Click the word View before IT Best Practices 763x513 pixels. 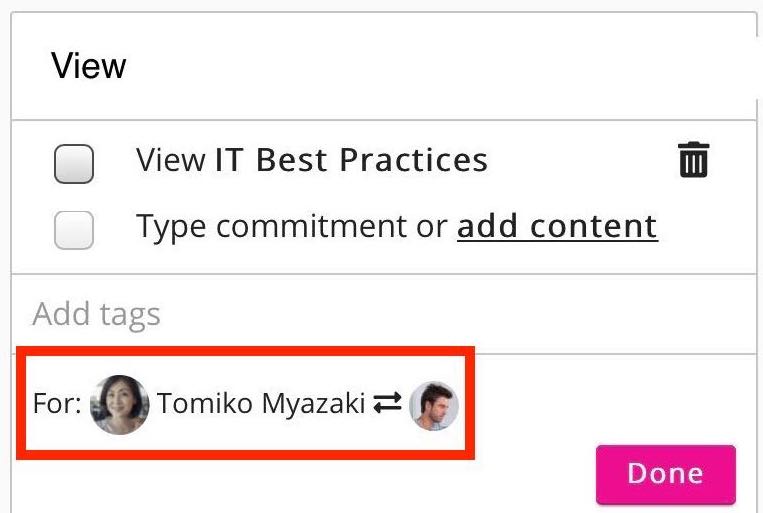click(x=171, y=160)
